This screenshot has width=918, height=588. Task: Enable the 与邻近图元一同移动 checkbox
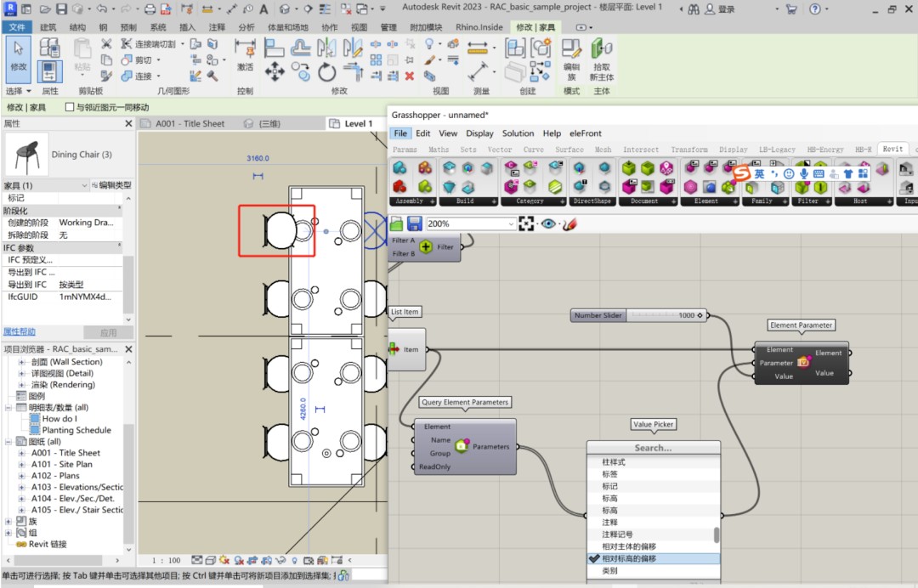click(x=70, y=107)
